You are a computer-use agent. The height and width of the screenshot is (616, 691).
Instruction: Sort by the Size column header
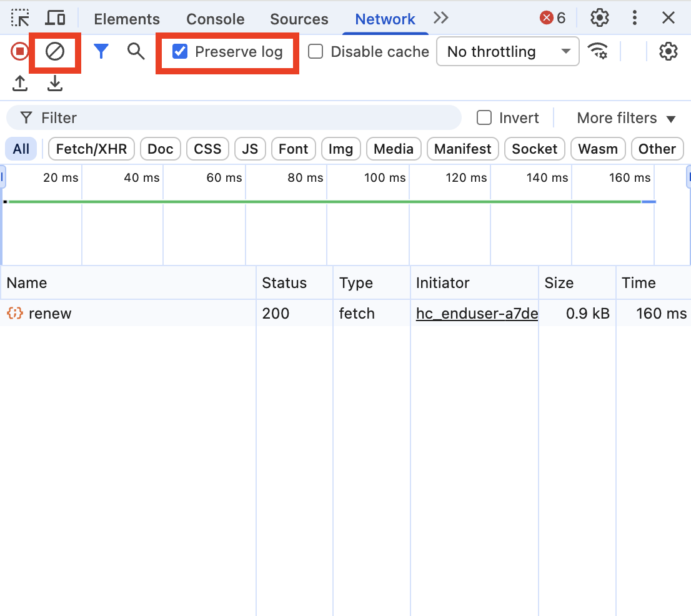tap(577, 282)
